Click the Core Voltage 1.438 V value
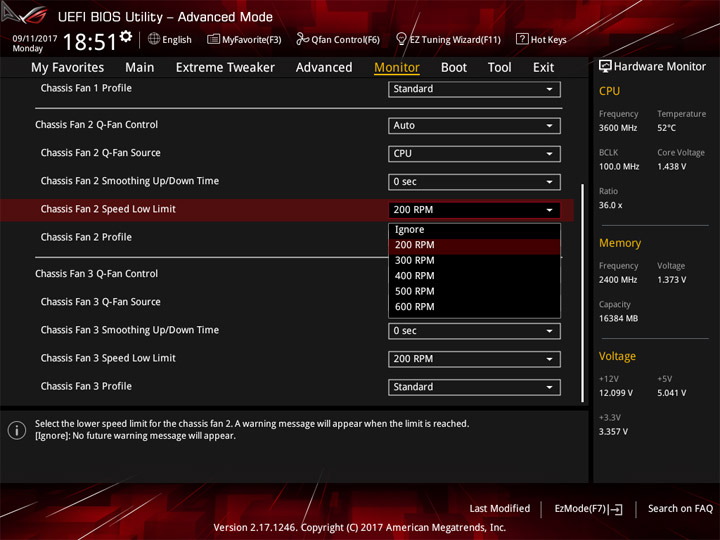 tap(671, 167)
